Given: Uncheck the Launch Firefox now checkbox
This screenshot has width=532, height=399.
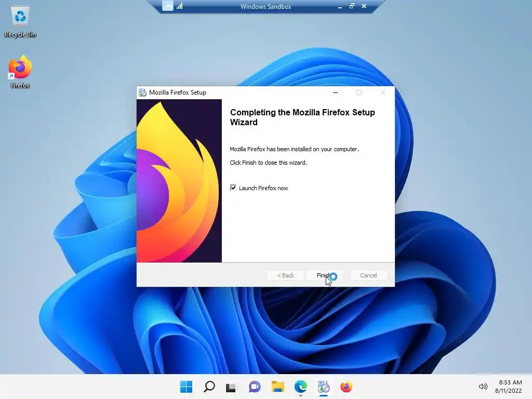Looking at the screenshot, I should [x=233, y=188].
